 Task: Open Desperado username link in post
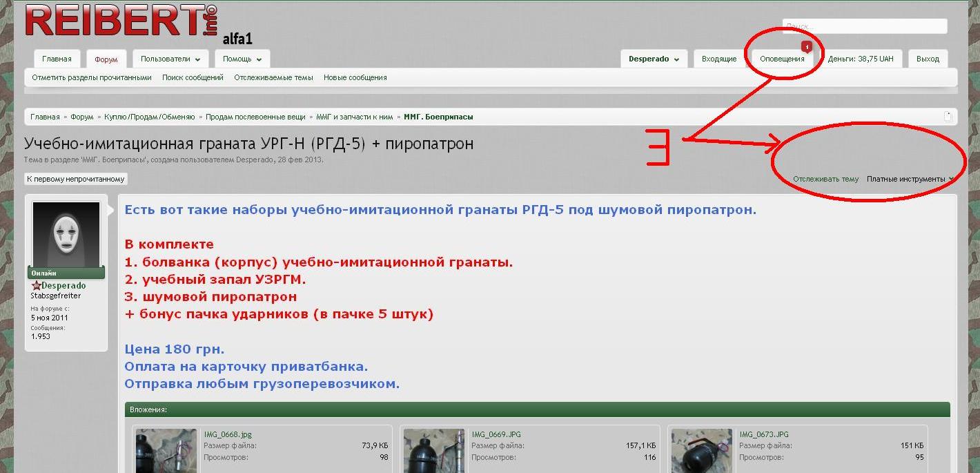pyautogui.click(x=63, y=285)
